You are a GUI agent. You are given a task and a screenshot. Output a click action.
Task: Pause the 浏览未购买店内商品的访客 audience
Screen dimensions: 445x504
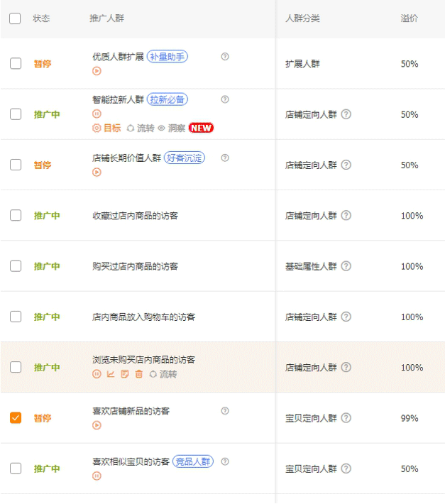[97, 374]
